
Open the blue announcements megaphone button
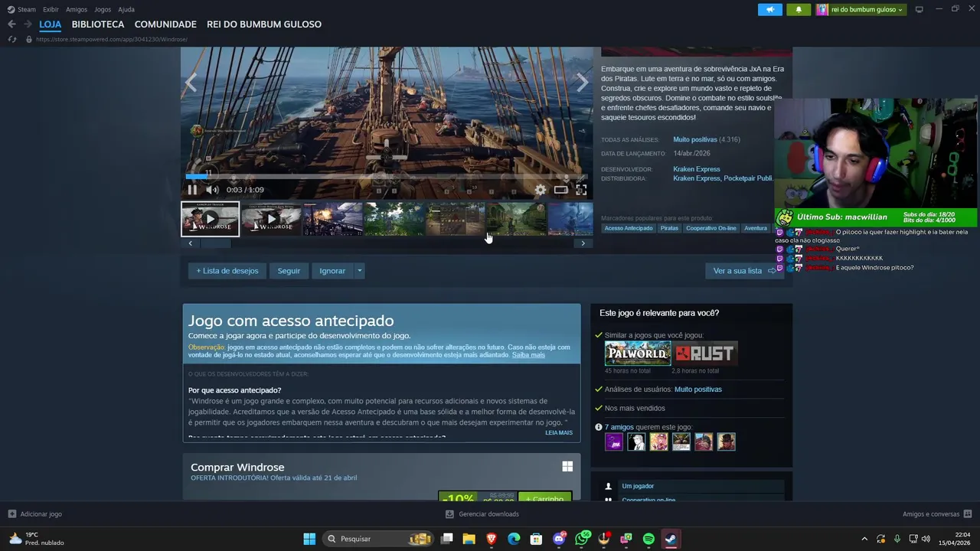(x=770, y=9)
